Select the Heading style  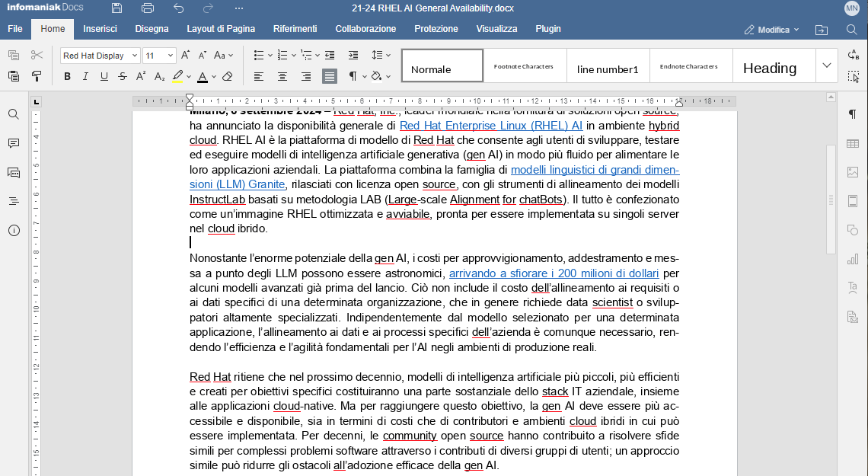tap(769, 68)
